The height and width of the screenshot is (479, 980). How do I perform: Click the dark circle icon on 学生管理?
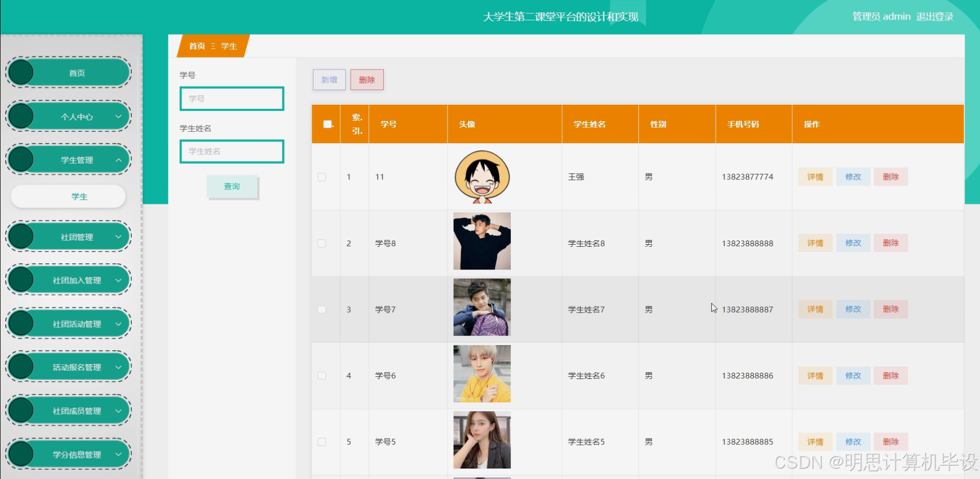pyautogui.click(x=21, y=160)
